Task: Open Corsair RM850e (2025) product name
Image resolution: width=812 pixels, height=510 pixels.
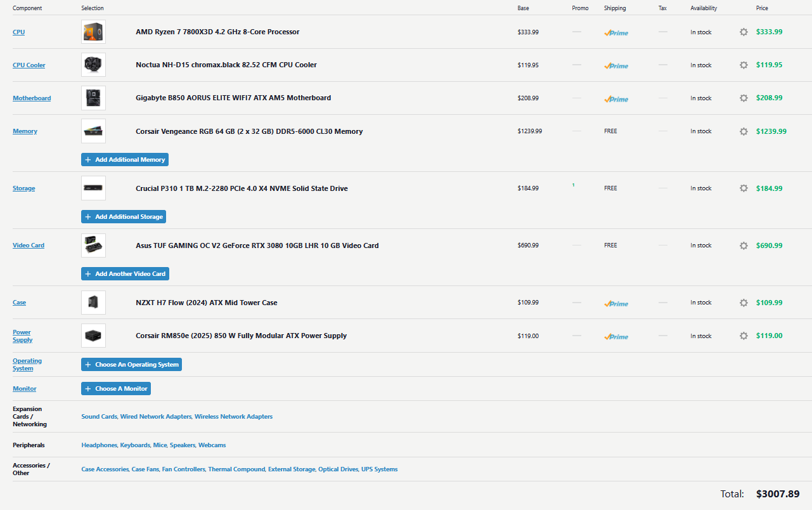Action: (242, 336)
